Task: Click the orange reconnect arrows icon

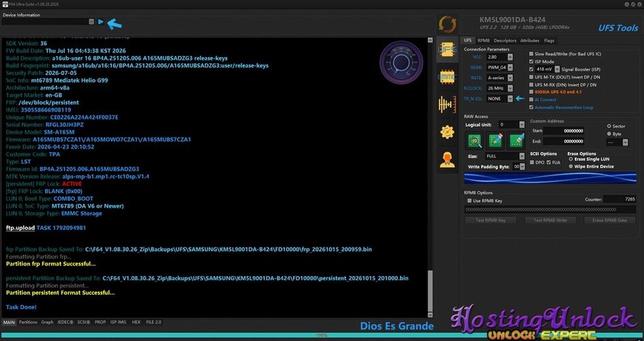Action: (x=447, y=25)
